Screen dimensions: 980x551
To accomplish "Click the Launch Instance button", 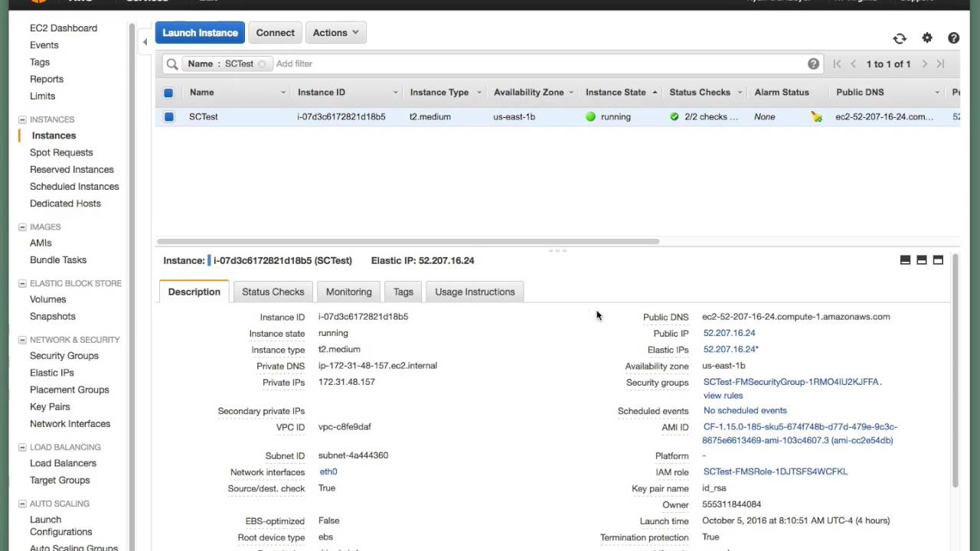I will pyautogui.click(x=200, y=33).
